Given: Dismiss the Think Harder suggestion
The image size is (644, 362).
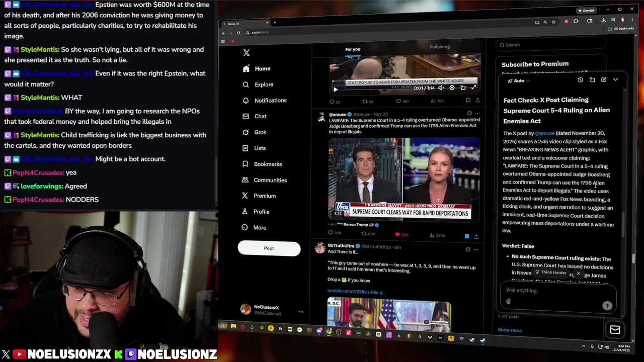Looking at the screenshot, I should (578, 274).
